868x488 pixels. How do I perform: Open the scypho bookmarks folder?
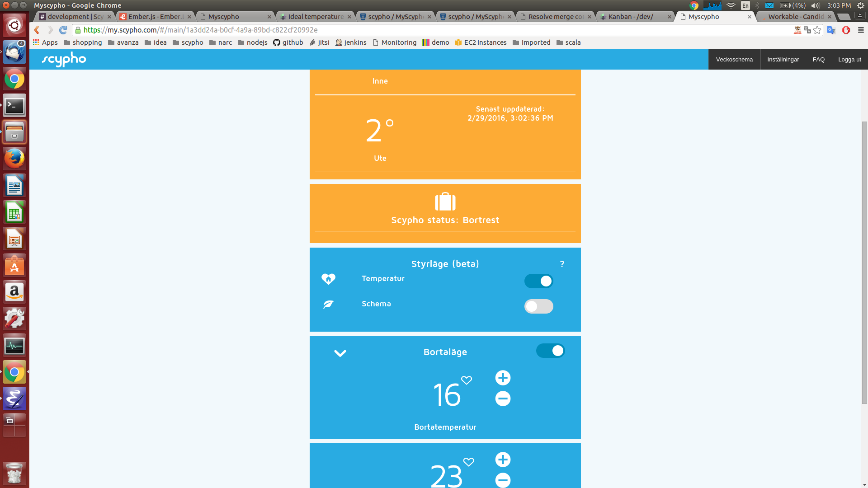(188, 42)
